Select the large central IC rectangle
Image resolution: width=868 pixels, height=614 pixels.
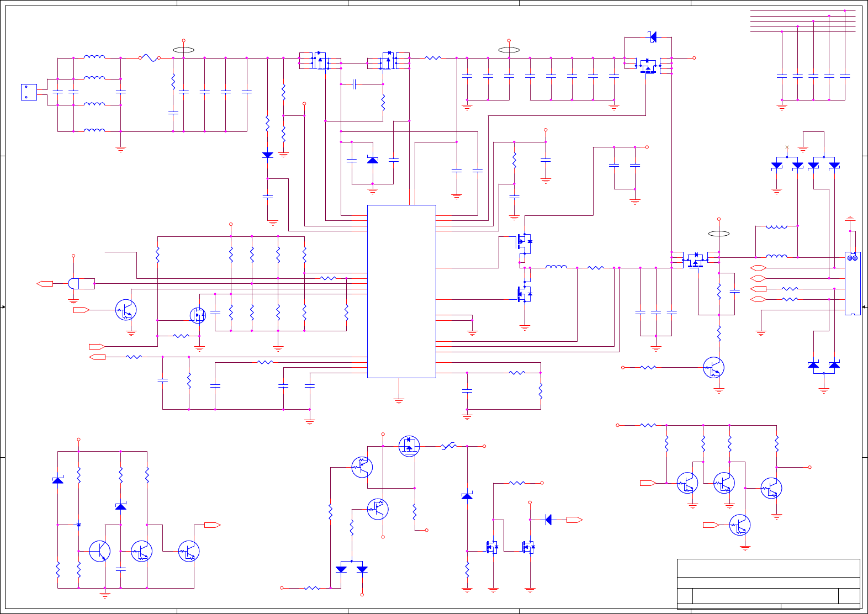click(401, 292)
